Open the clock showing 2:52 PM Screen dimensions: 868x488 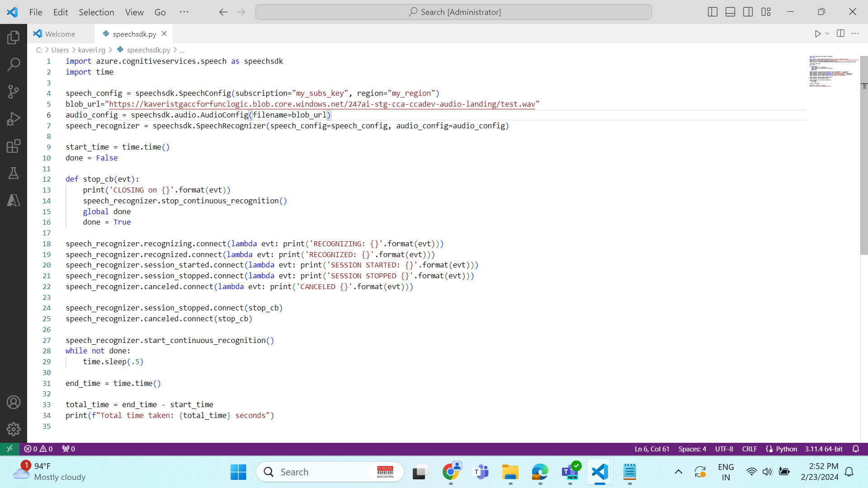click(x=820, y=472)
